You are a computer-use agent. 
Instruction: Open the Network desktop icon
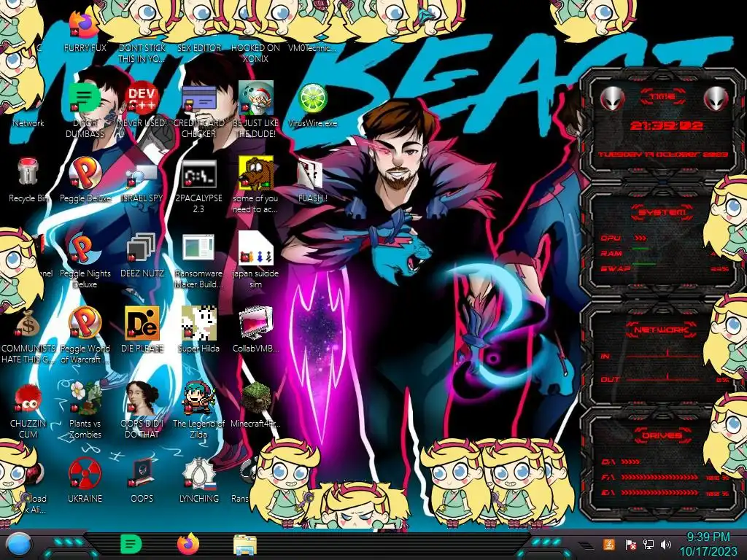pos(28,122)
